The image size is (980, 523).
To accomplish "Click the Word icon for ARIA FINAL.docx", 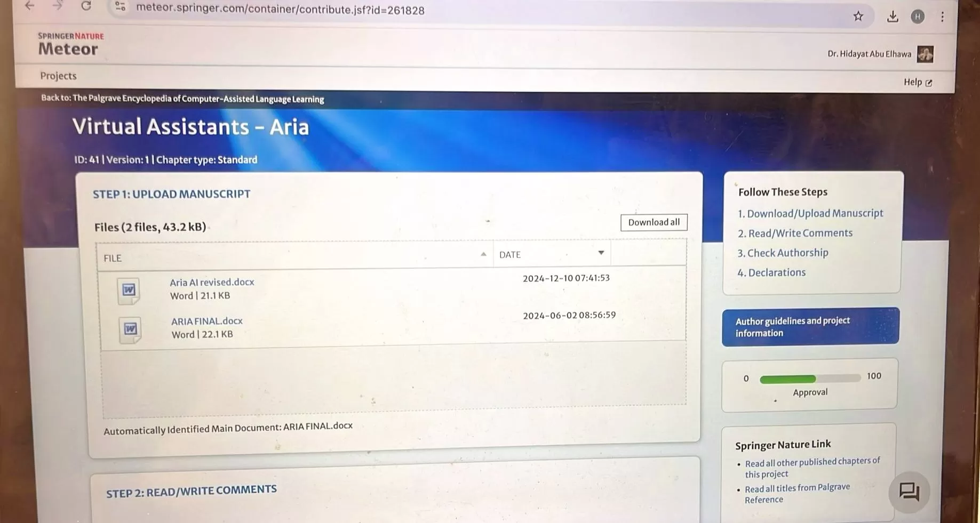I will [x=130, y=329].
